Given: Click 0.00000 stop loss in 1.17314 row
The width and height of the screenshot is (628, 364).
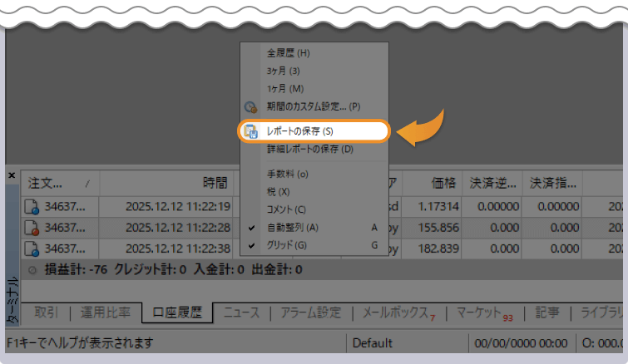Looking at the screenshot, I should [498, 206].
